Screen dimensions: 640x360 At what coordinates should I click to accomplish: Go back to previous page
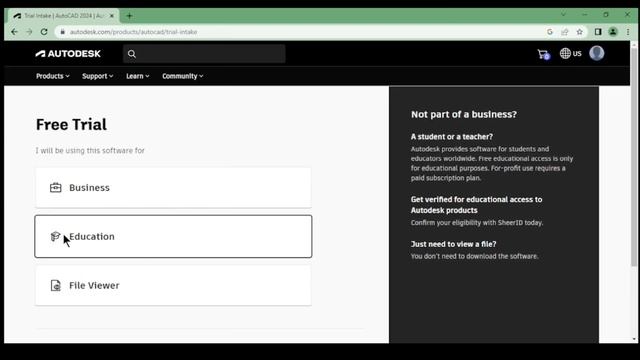(14, 32)
